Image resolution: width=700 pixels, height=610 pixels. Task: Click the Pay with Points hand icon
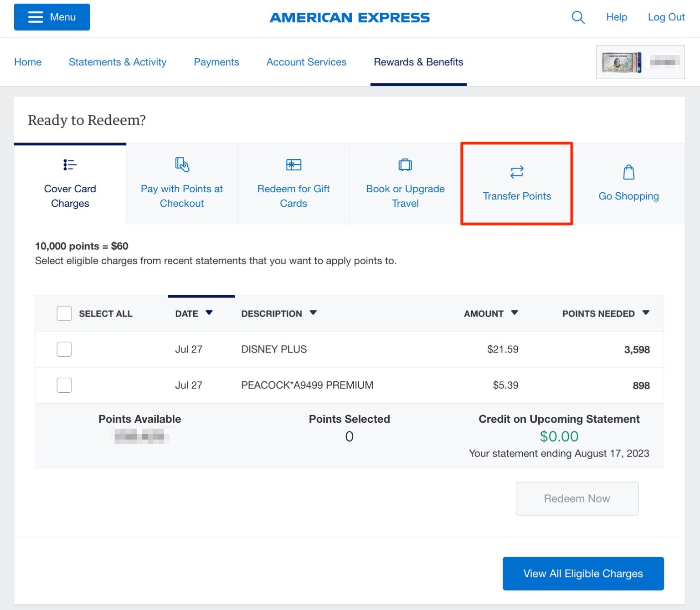[181, 164]
